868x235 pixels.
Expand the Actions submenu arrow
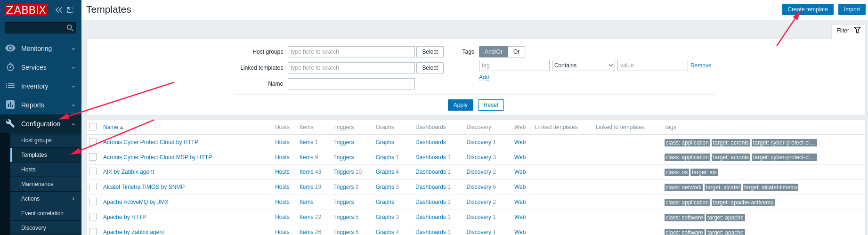73,199
